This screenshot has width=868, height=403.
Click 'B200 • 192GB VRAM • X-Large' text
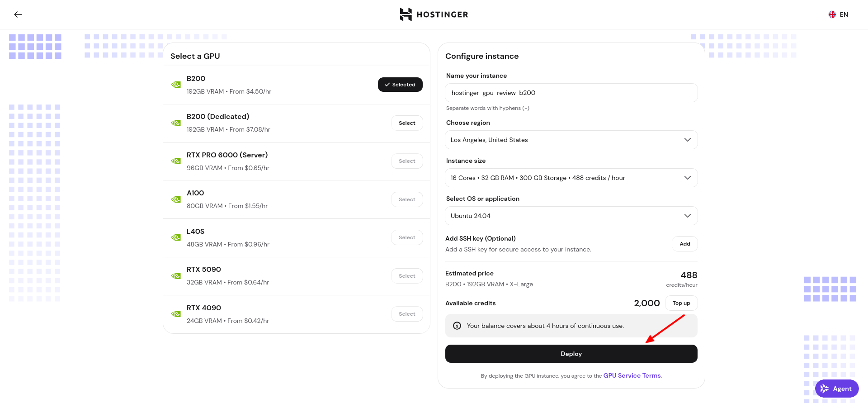489,284
